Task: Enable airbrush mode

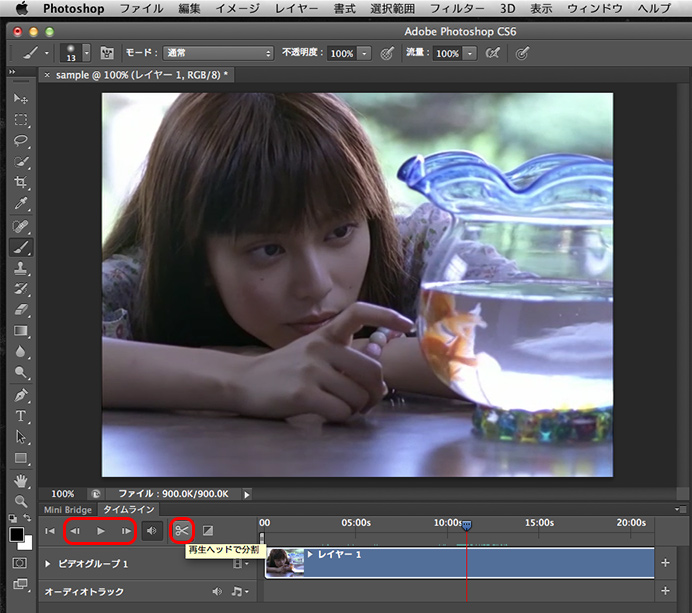Action: [493, 53]
